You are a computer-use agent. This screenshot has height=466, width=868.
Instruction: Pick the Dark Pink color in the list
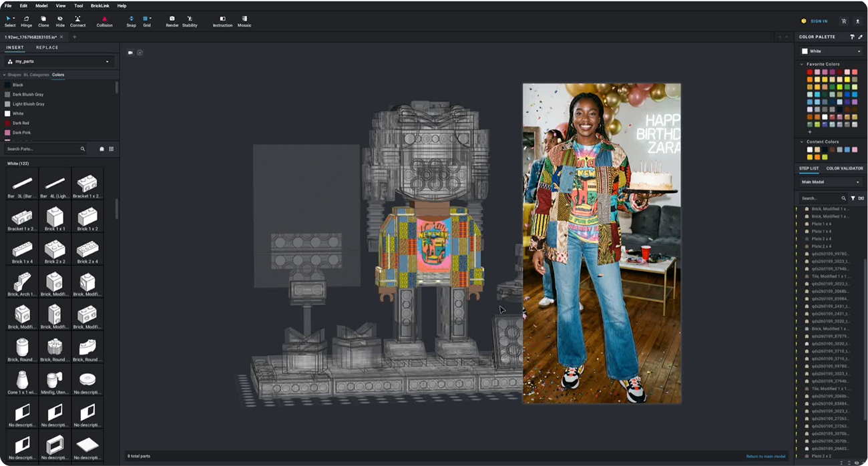(x=21, y=133)
